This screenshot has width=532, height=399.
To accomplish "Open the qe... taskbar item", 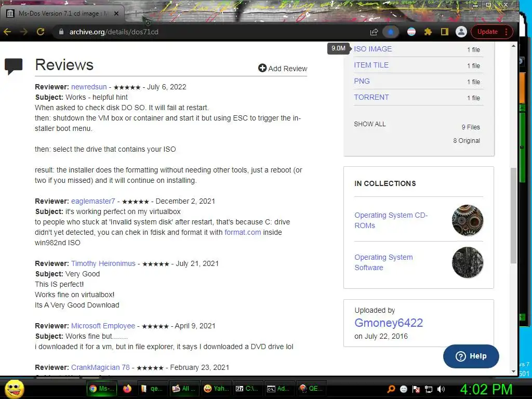I will [x=152, y=389].
